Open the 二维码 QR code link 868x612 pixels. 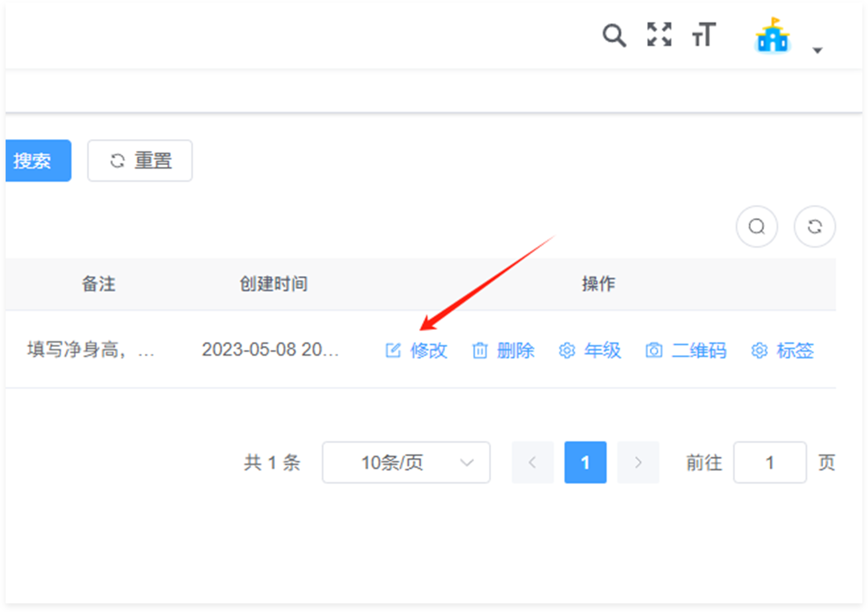click(x=685, y=350)
